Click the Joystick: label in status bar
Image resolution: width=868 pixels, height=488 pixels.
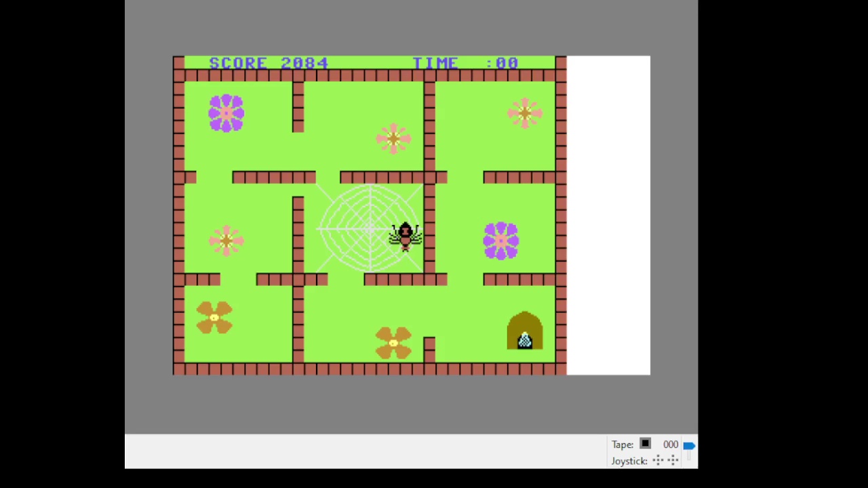pyautogui.click(x=629, y=461)
